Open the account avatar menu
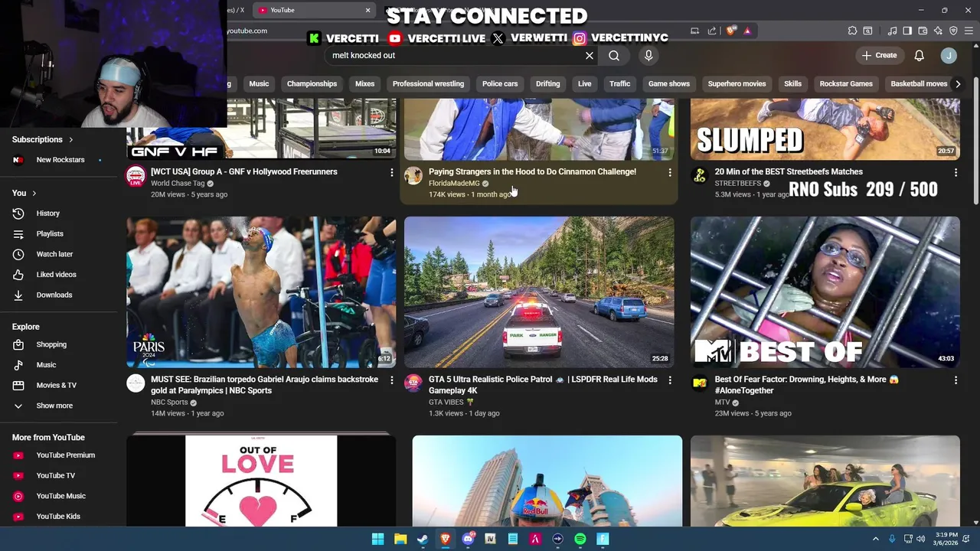 949,55
